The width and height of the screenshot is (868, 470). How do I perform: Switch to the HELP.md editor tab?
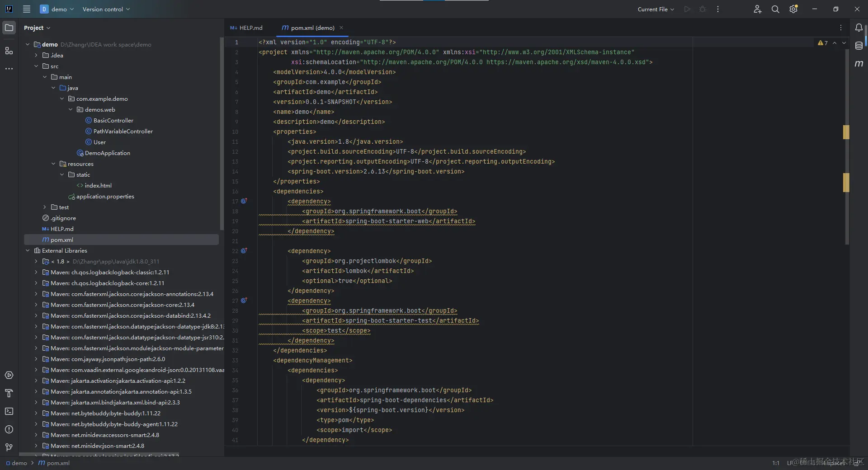pyautogui.click(x=246, y=28)
